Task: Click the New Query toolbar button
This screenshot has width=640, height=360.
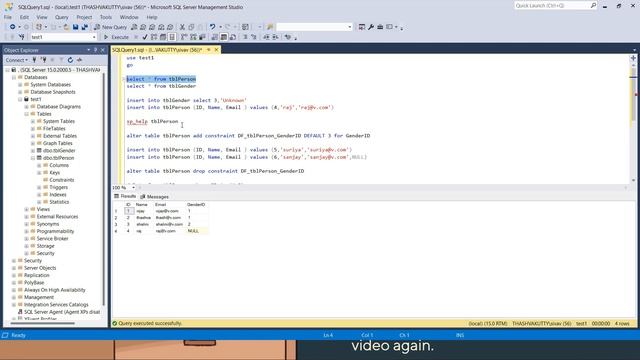Action: pos(110,27)
